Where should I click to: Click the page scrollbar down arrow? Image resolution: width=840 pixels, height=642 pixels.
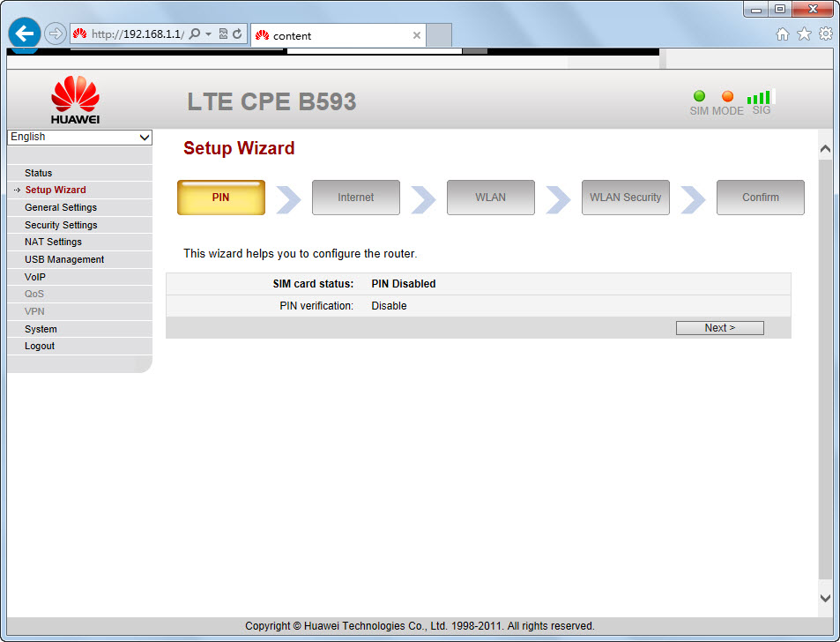[x=825, y=598]
